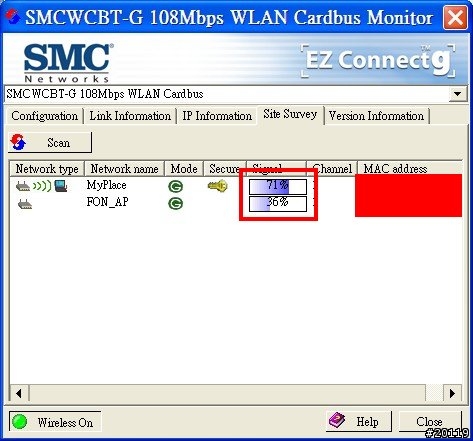
Task: Open the Configuration tab
Action: (44, 116)
